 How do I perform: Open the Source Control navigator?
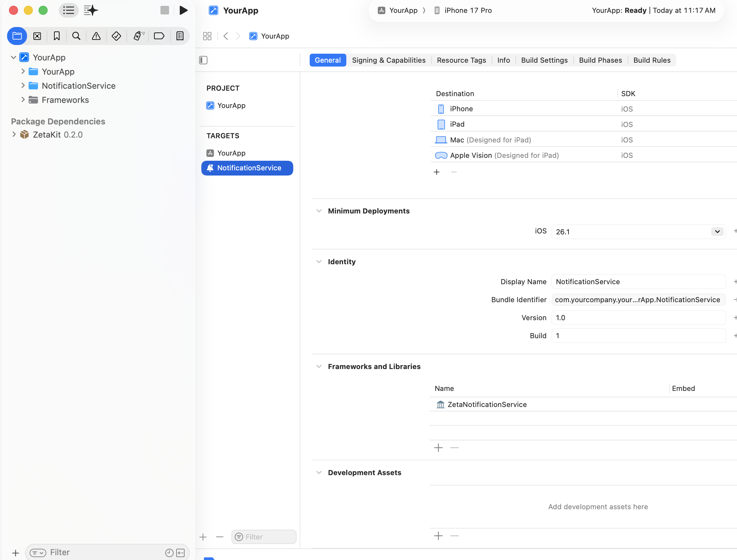tap(37, 36)
